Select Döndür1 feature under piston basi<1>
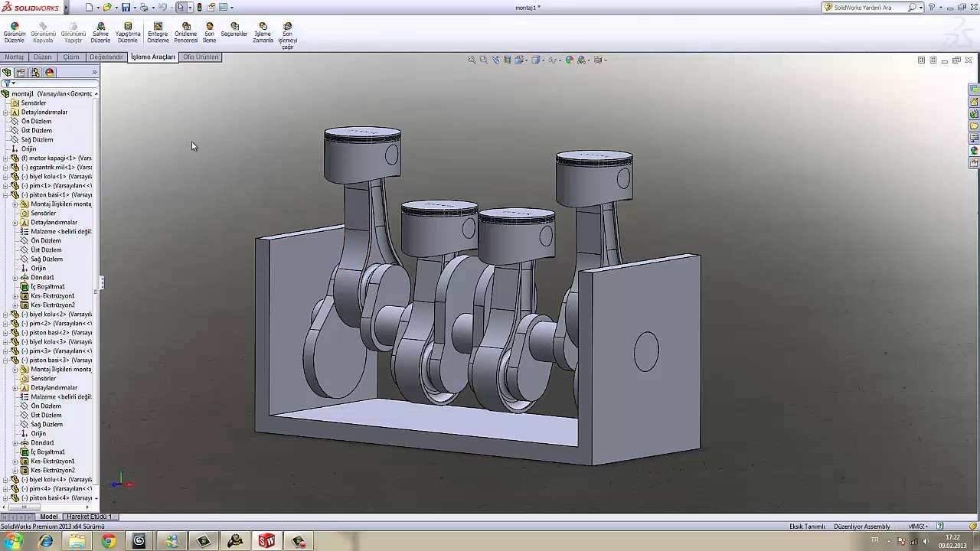This screenshot has height=551, width=980. pos(42,278)
